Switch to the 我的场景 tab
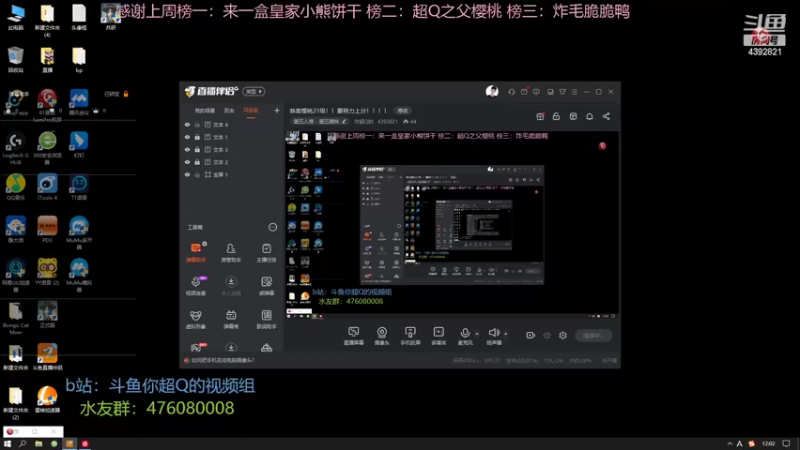The height and width of the screenshot is (450, 800). [x=205, y=111]
